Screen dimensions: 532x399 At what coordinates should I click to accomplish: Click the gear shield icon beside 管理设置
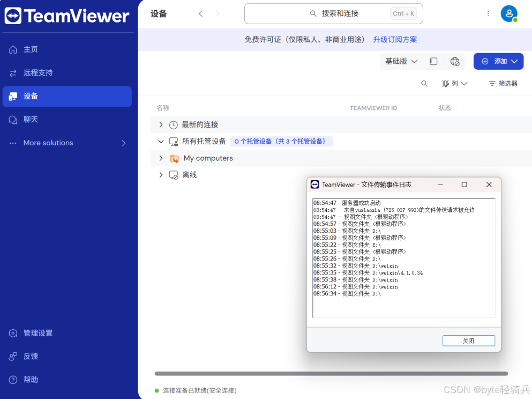(x=13, y=333)
